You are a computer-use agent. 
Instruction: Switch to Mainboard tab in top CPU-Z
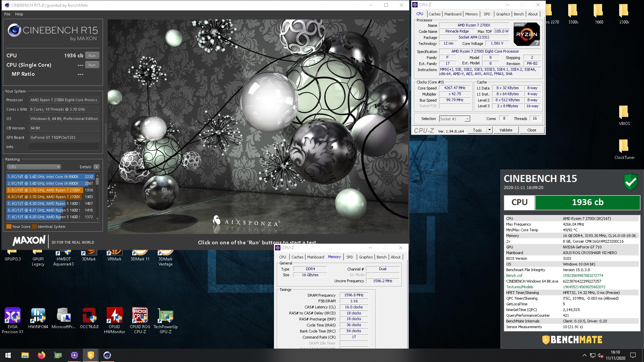click(453, 14)
